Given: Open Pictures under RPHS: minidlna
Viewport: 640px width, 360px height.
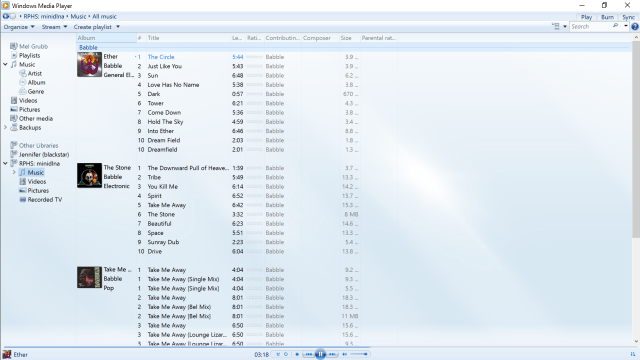Looking at the screenshot, I should [34, 191].
